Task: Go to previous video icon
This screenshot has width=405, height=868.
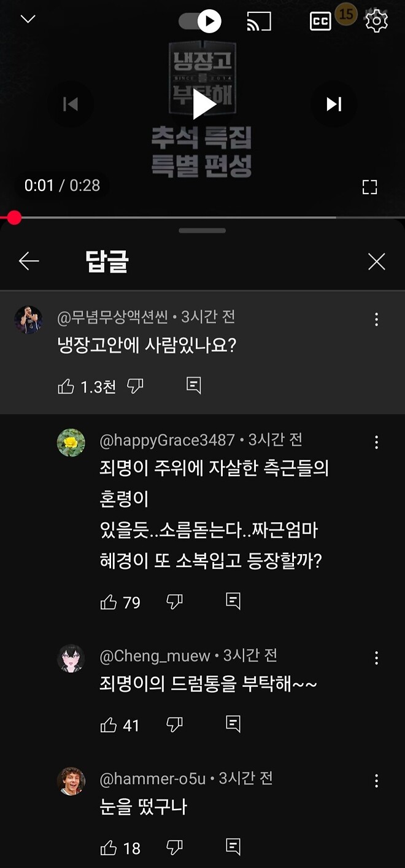Action: (x=72, y=104)
